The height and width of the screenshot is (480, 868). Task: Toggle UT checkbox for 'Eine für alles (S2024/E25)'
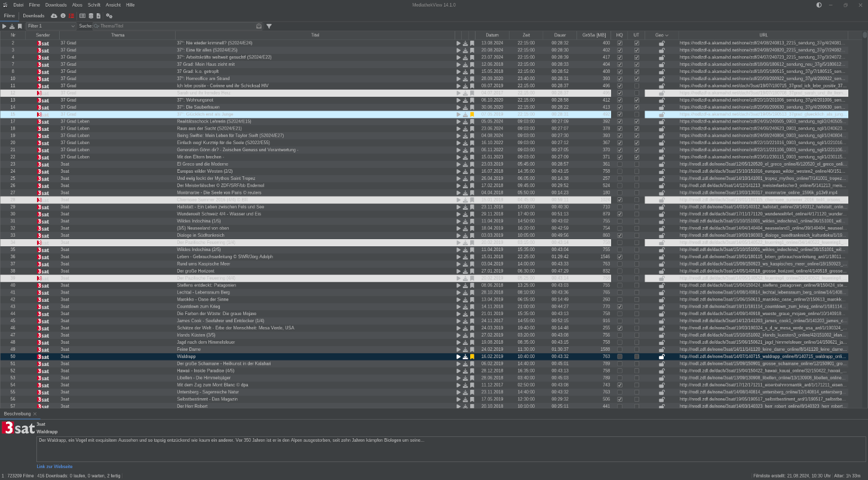637,50
